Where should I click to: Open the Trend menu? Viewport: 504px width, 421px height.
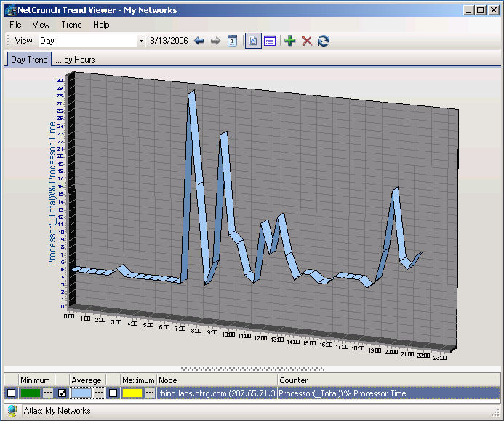coord(71,24)
